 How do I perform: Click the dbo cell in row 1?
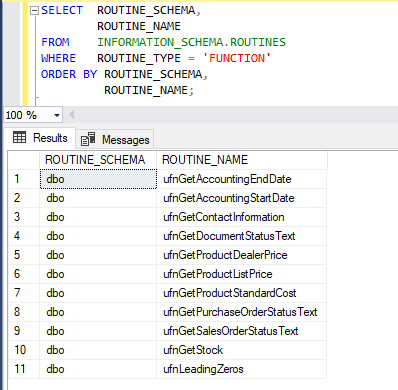click(x=98, y=179)
